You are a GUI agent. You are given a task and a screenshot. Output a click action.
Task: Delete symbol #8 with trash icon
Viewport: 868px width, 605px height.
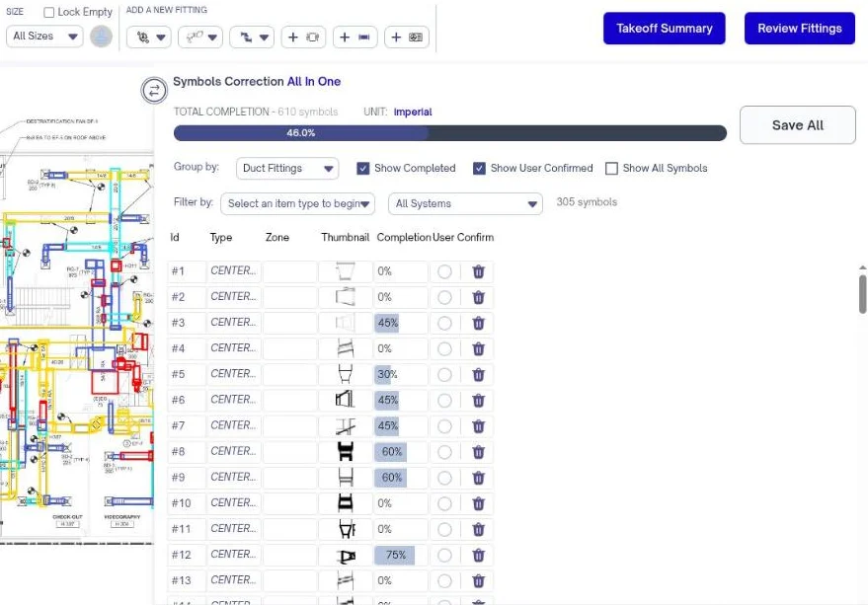pos(478,452)
